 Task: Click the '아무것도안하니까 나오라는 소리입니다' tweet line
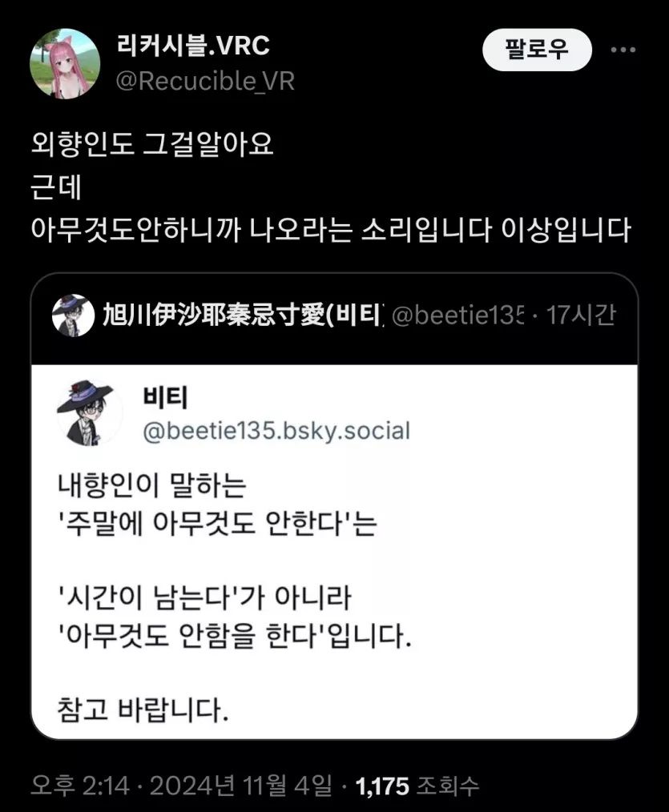331,231
